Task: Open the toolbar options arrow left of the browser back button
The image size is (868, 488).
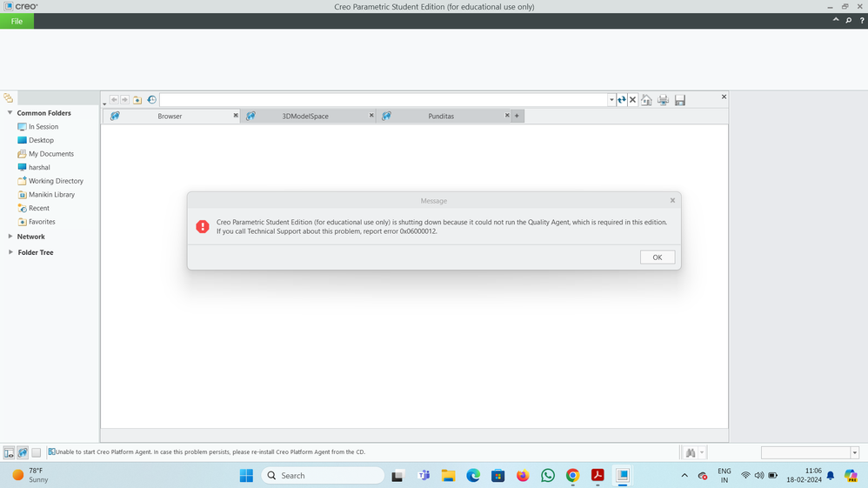Action: 104,104
